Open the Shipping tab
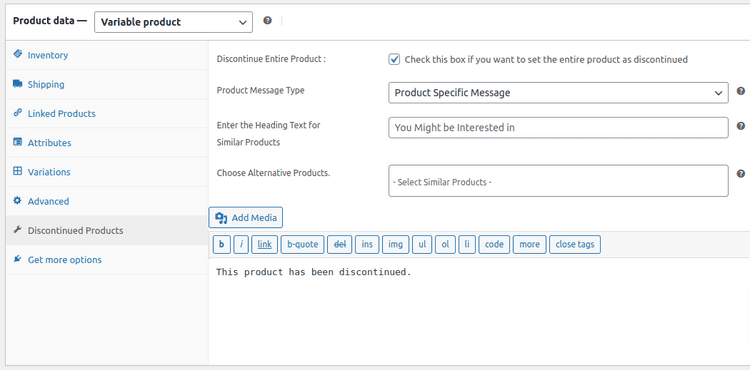Image resolution: width=750 pixels, height=370 pixels. [107, 84]
